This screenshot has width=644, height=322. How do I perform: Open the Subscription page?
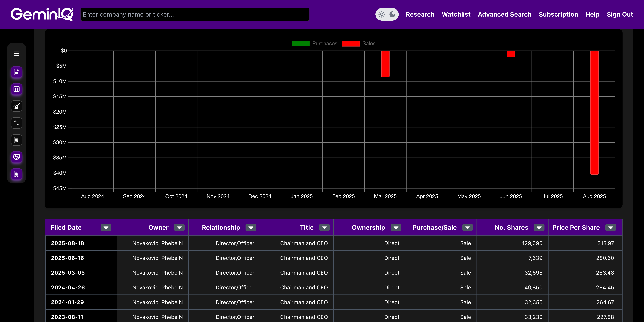(x=558, y=14)
